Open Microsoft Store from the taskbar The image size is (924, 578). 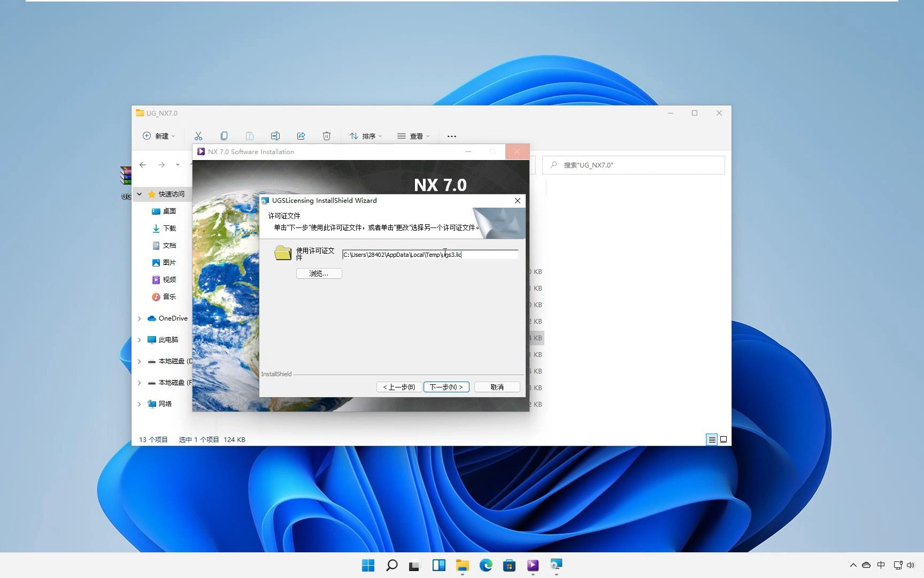coord(510,565)
